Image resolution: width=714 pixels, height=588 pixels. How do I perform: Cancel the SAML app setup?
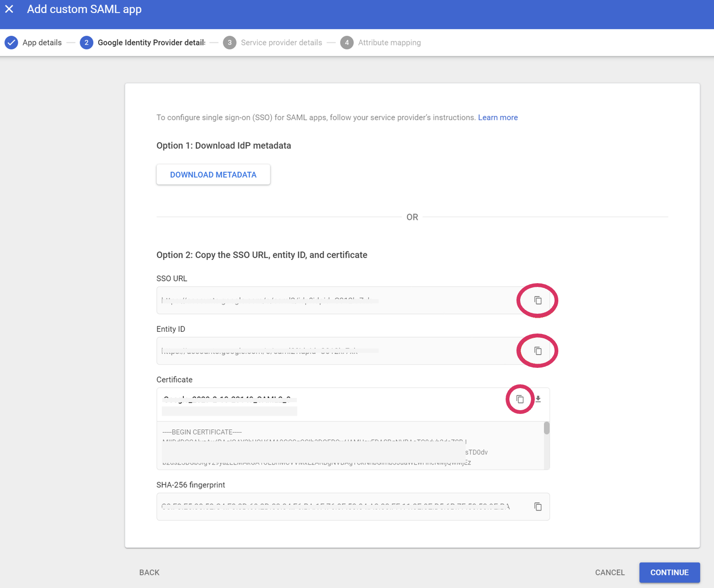click(x=610, y=572)
